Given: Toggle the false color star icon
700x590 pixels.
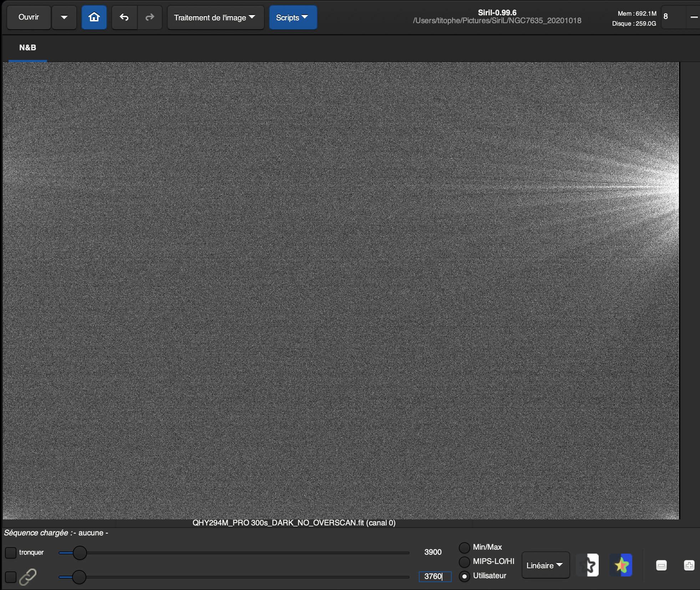Looking at the screenshot, I should 621,565.
